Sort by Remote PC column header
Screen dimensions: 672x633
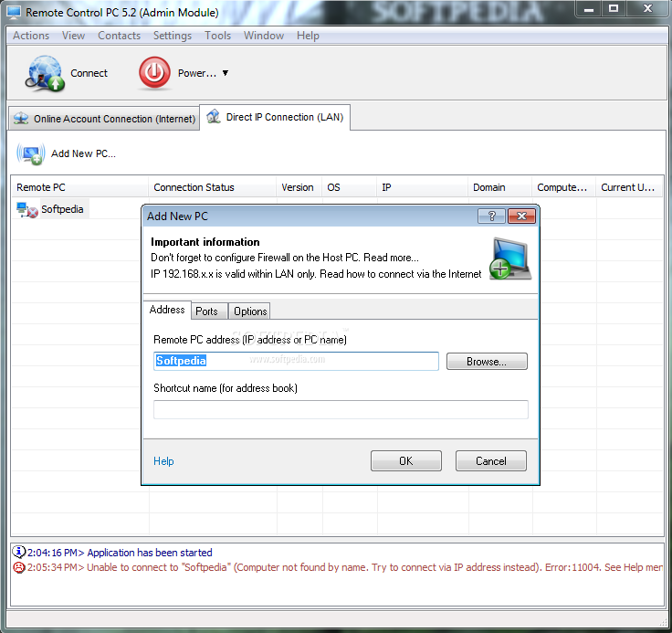(79, 187)
